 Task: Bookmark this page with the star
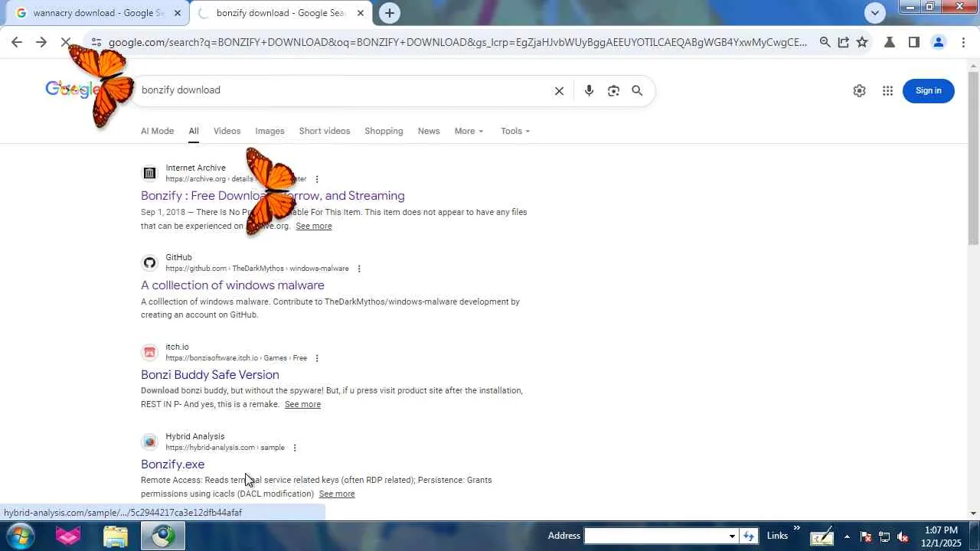(x=862, y=43)
